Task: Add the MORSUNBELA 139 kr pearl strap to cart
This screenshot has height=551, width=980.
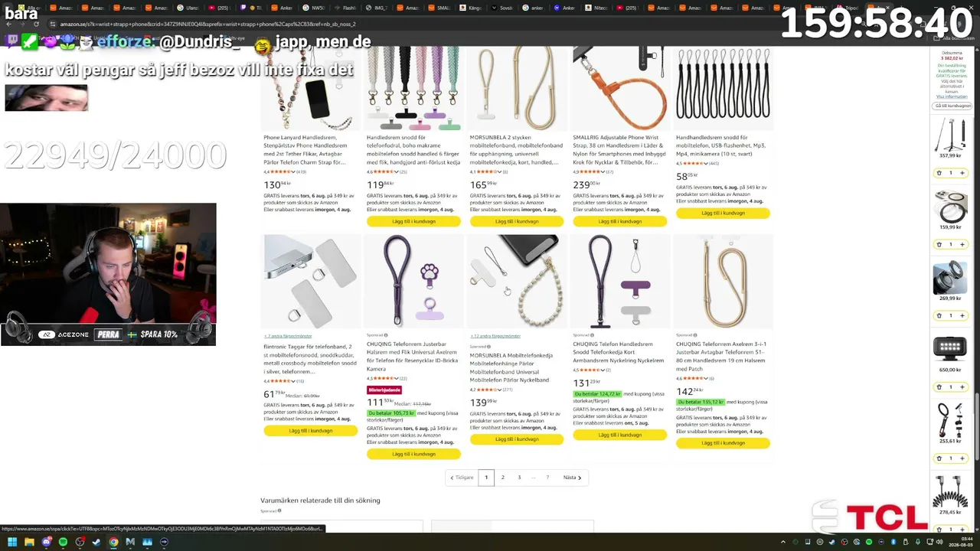Action: (517, 439)
